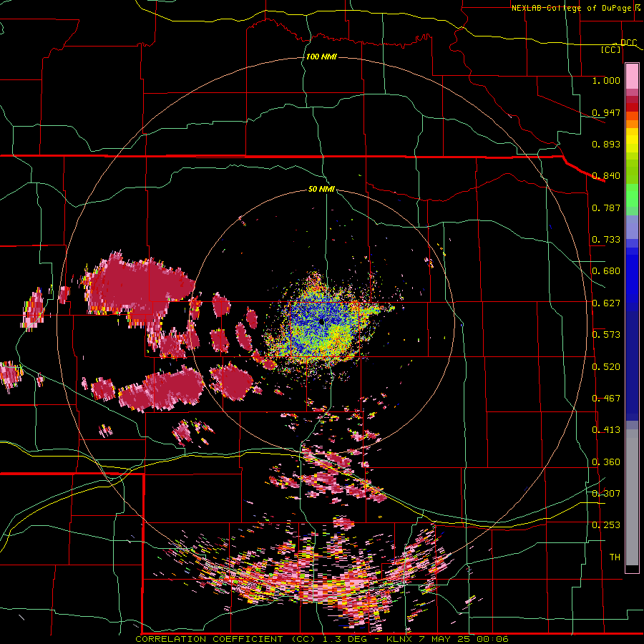Select the 0.947 scale label
Screen dimensions: 644x644
[x=606, y=112]
